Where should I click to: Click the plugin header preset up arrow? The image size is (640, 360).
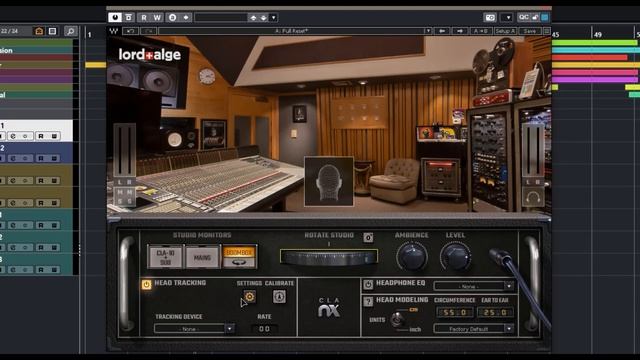click(x=253, y=18)
